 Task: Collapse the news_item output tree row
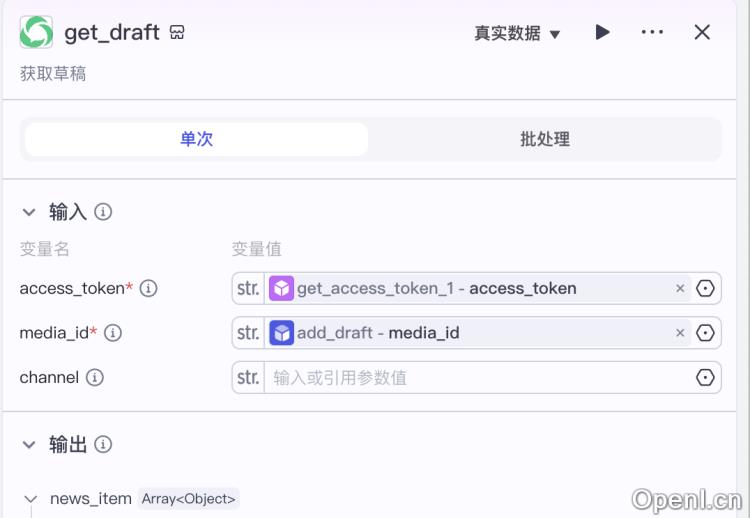click(31, 499)
